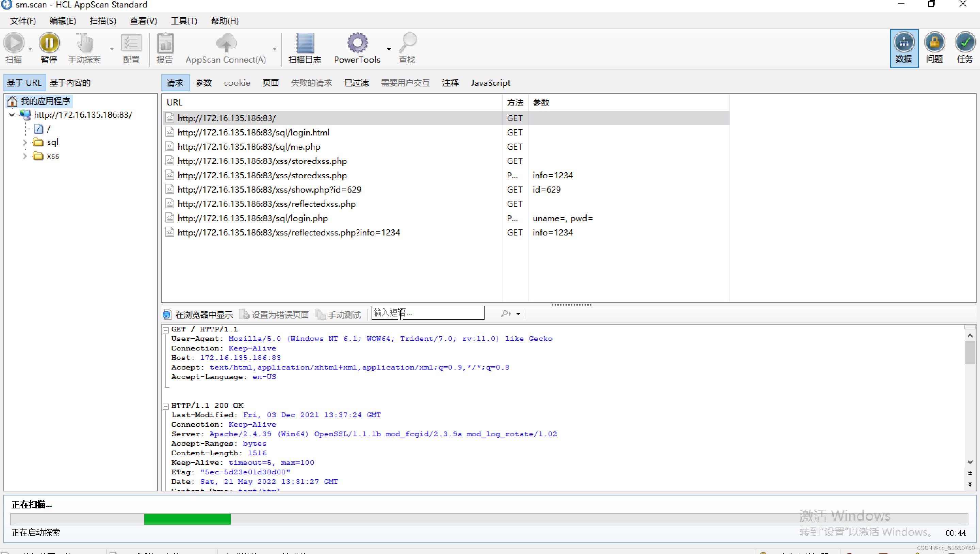Sort by 方法 column header
This screenshot has height=554, width=980.
pyautogui.click(x=515, y=102)
